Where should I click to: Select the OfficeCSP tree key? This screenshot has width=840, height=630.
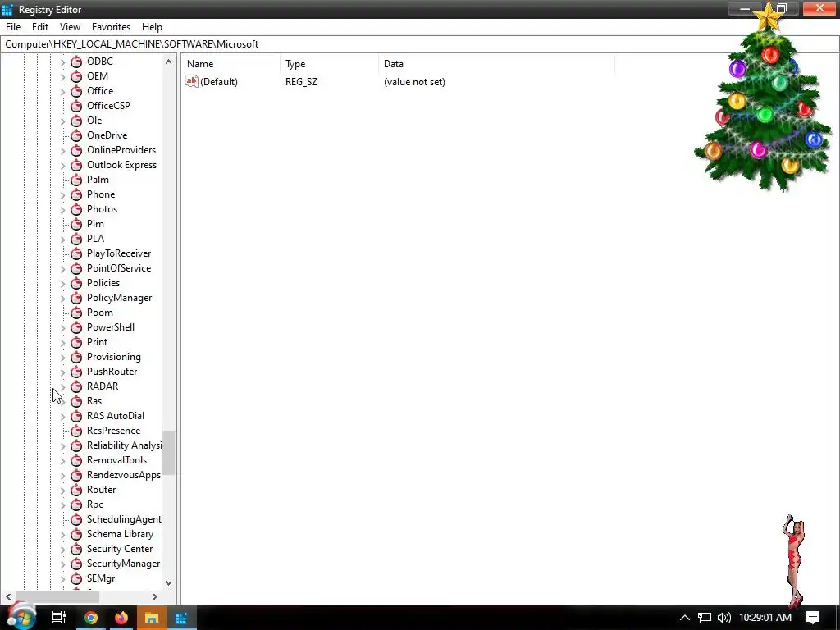108,106
